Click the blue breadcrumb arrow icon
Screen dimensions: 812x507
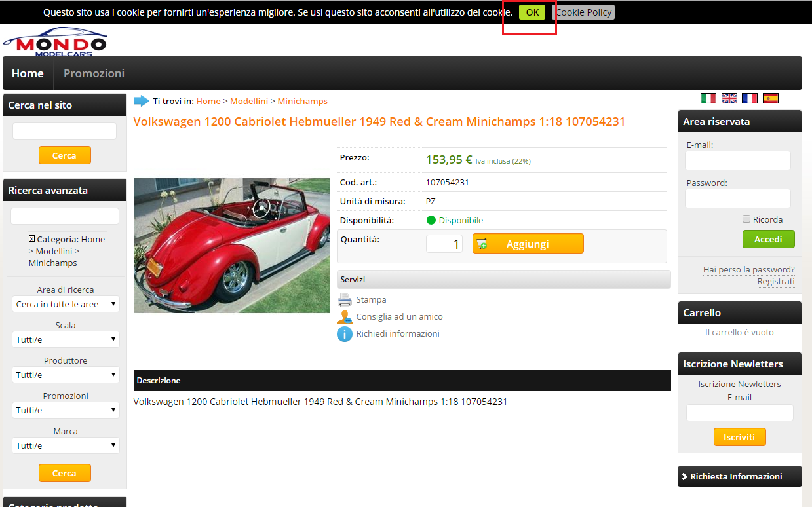142,101
